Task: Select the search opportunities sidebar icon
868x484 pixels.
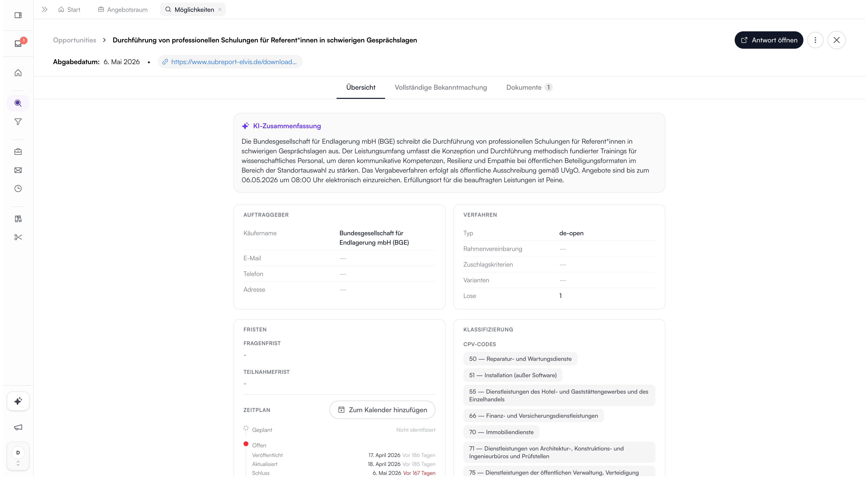Action: pyautogui.click(x=18, y=103)
